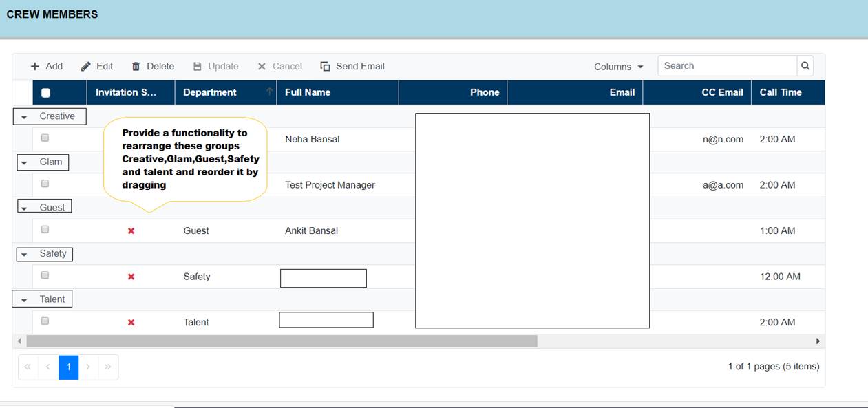
Task: Click into the Search input field
Action: tap(726, 66)
